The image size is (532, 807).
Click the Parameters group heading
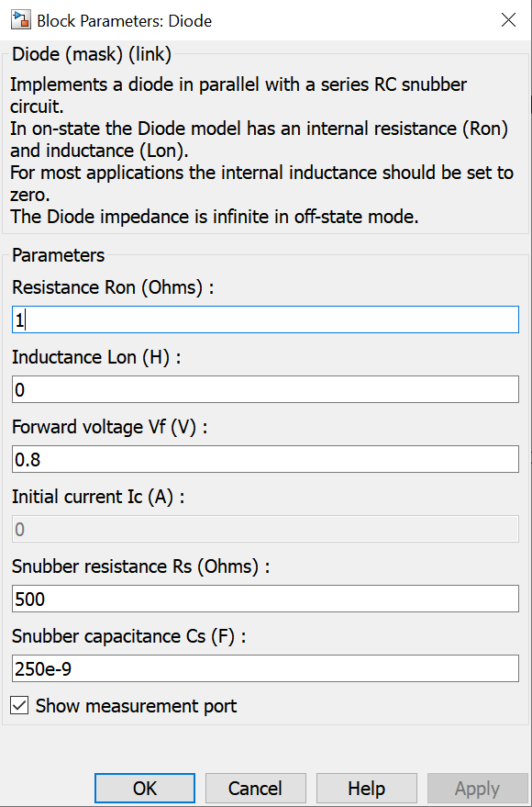pos(58,255)
